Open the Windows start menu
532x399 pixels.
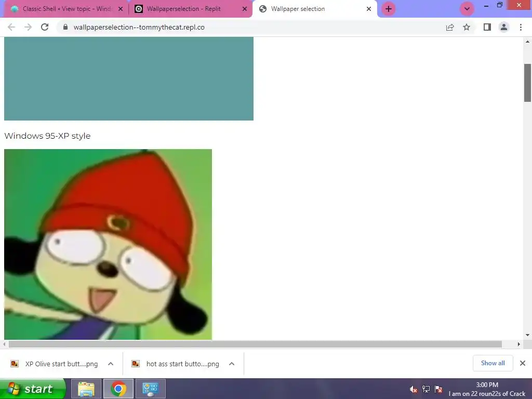33,389
